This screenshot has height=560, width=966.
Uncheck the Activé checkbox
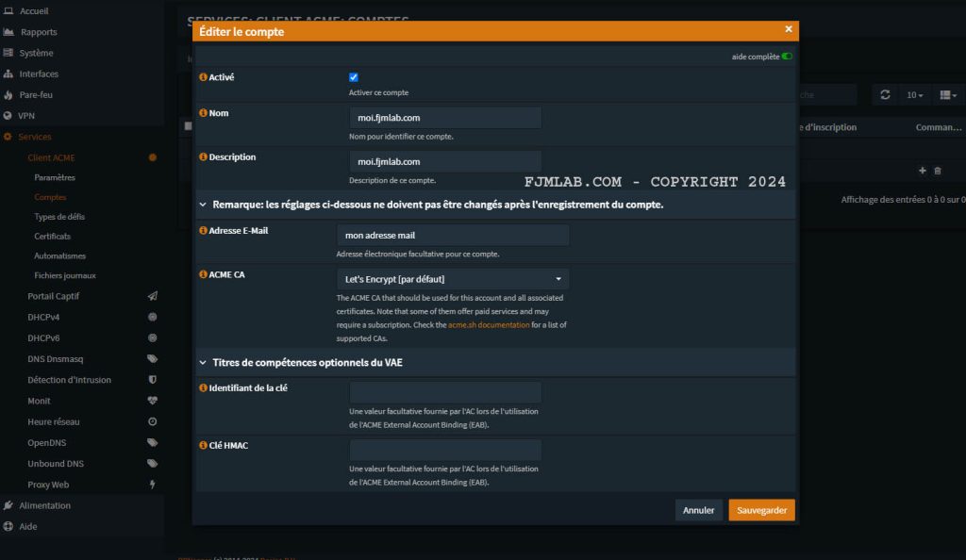354,77
